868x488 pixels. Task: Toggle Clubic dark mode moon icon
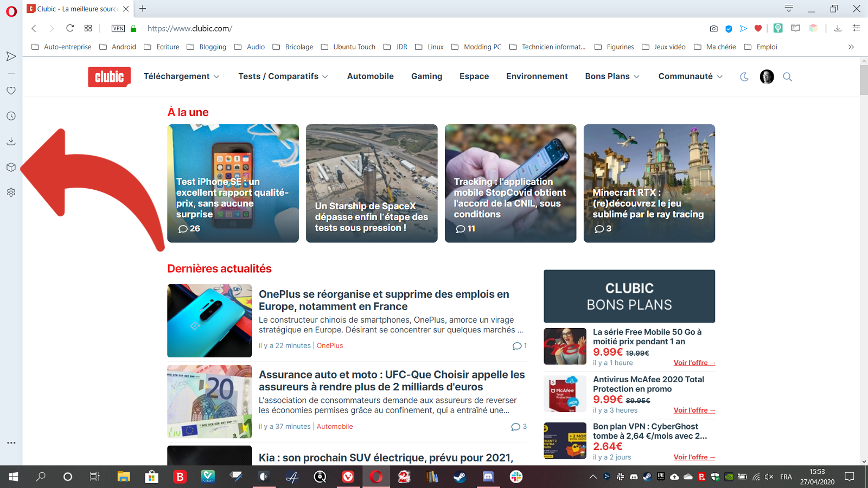pyautogui.click(x=744, y=77)
